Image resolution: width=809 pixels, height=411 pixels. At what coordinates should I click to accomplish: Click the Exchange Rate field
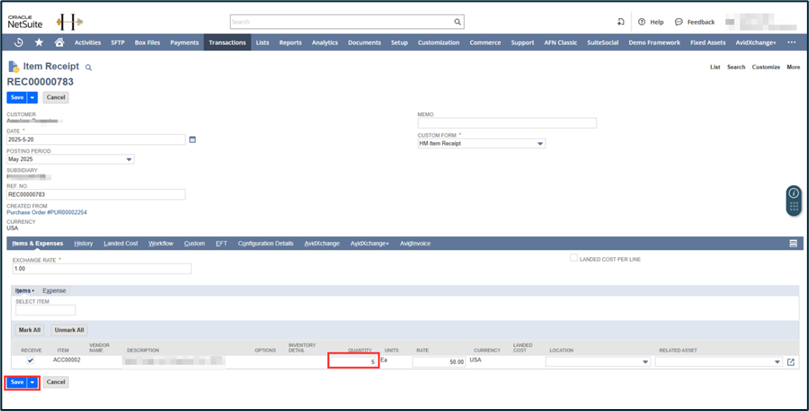[x=102, y=269]
